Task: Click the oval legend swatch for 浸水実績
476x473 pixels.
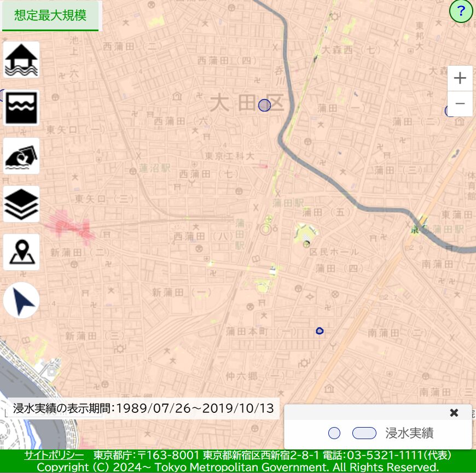Action: click(364, 434)
